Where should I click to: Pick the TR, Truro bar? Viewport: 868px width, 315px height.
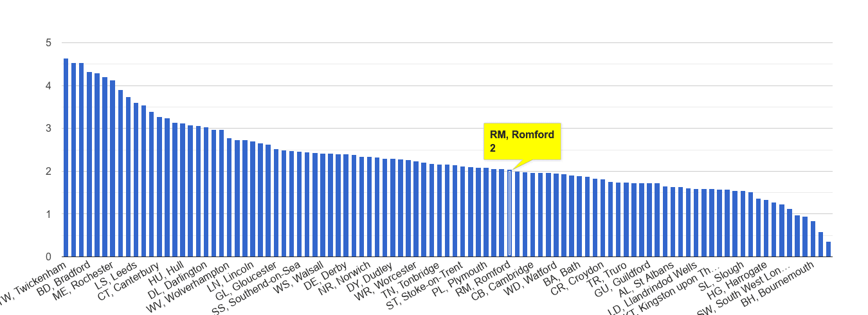pos(626,220)
